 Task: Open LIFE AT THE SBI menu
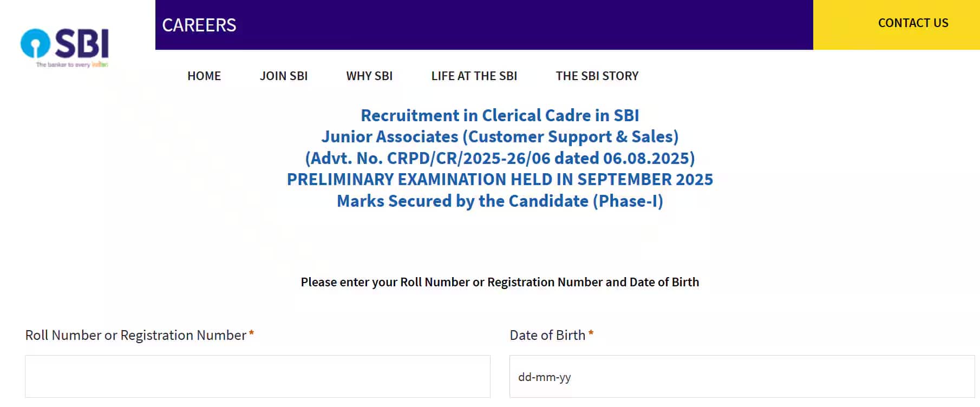click(x=474, y=76)
